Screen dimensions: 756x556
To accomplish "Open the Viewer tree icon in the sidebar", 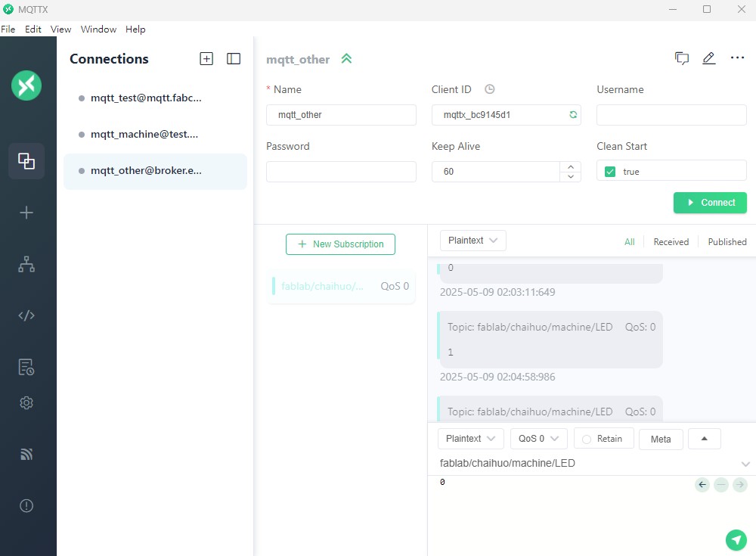I will point(26,264).
